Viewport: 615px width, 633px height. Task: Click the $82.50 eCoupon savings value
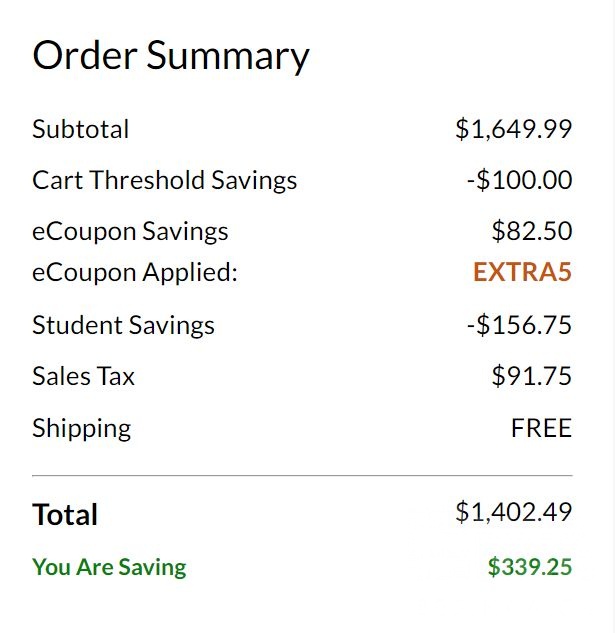pos(532,231)
